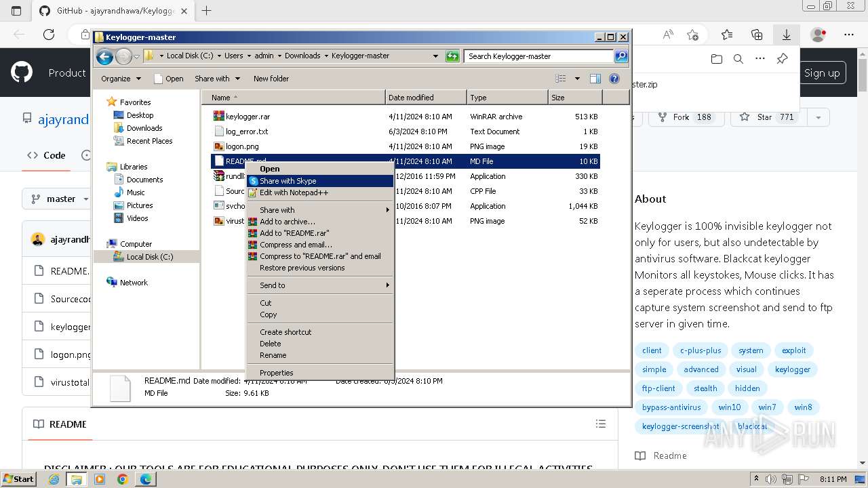Open the Start menu
Image resolution: width=868 pixels, height=488 pixels.
(x=18, y=479)
